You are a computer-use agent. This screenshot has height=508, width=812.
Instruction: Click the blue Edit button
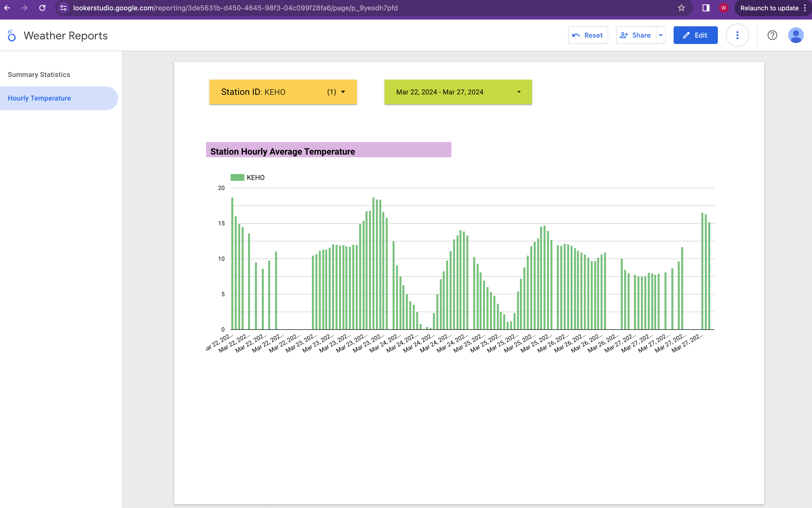click(695, 35)
